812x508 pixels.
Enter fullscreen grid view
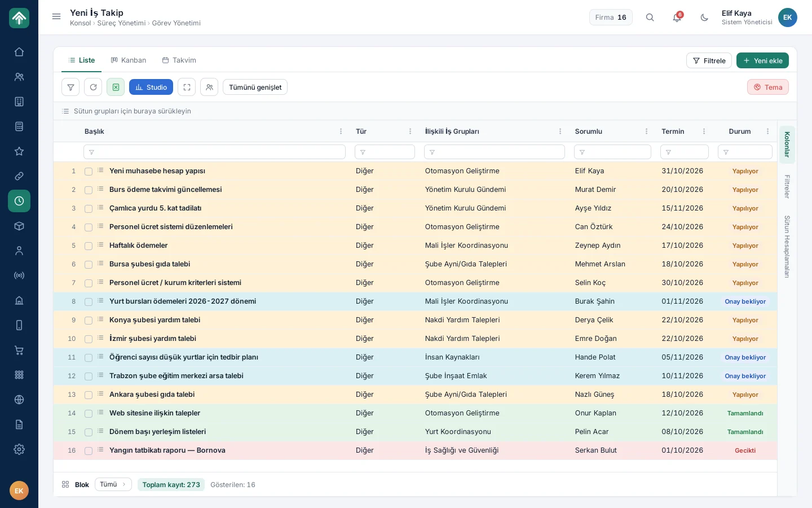tap(187, 87)
